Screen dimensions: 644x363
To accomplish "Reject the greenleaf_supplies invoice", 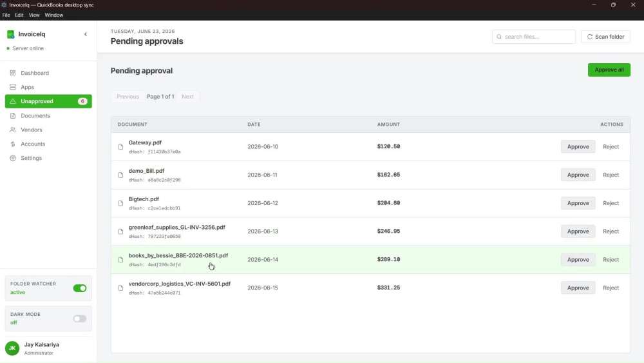I will [x=611, y=231].
